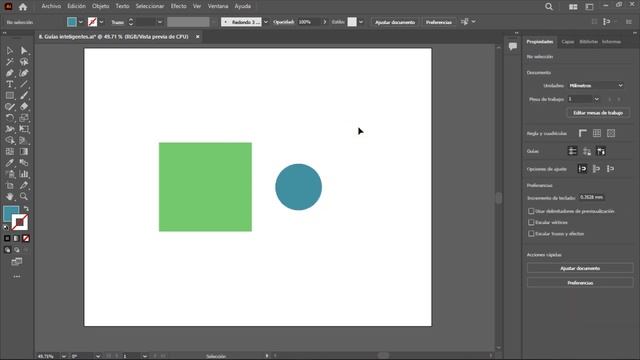
Task: Toggle snap to point in Opciones de ajuste
Action: (x=582, y=169)
